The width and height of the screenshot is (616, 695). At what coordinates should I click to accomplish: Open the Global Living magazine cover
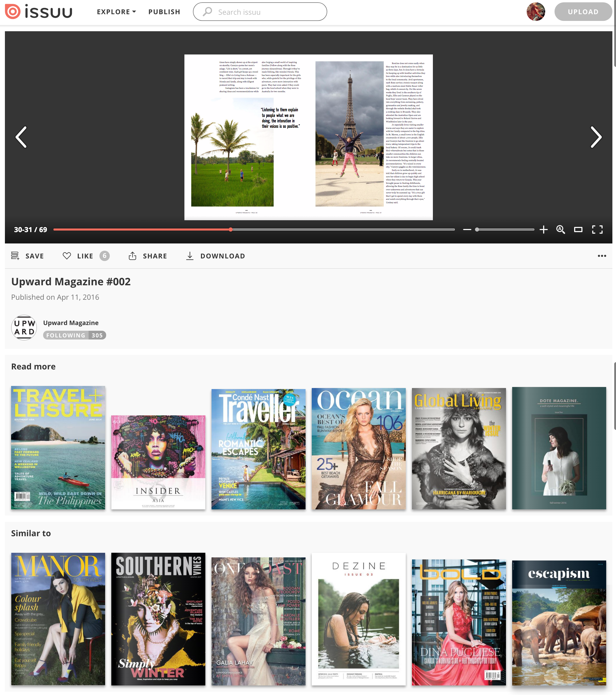(459, 448)
